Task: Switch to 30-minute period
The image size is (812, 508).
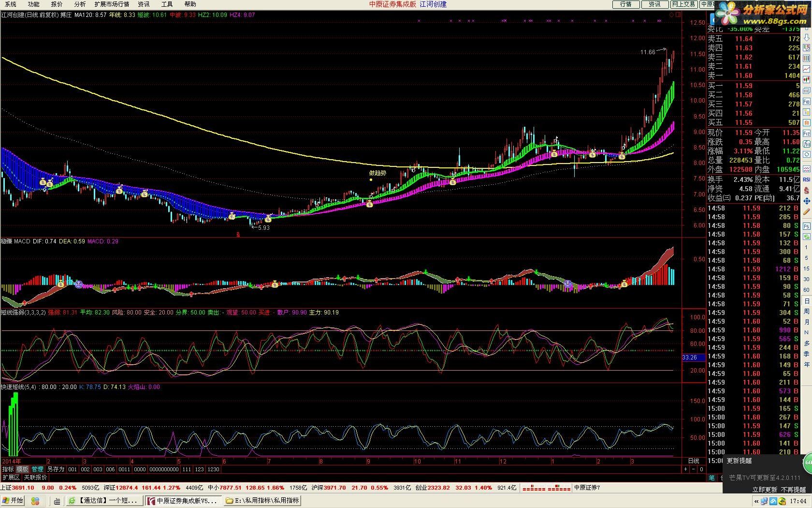Action: tap(806, 279)
